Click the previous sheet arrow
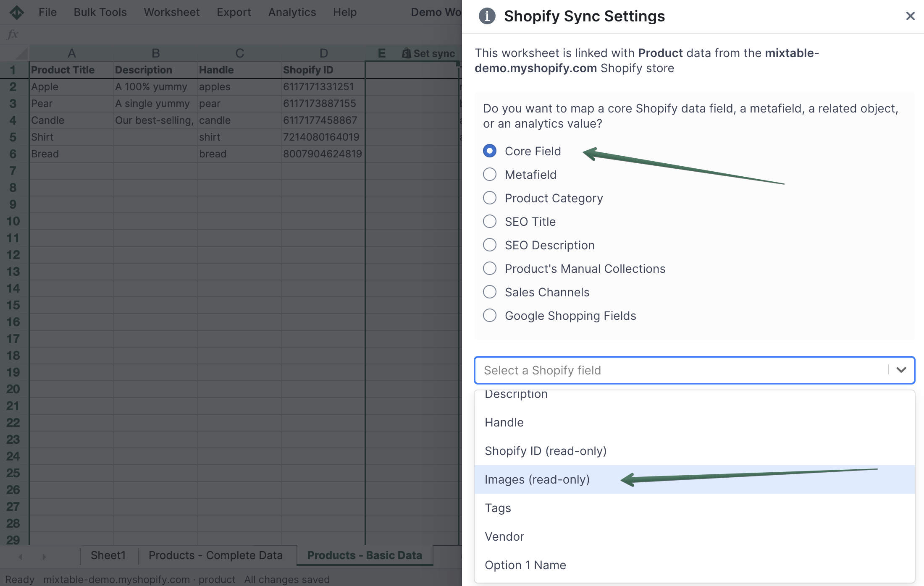 click(21, 557)
